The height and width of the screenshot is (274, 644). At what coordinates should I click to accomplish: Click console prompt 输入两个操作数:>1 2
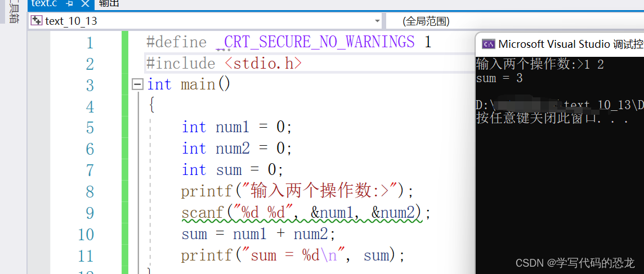540,64
